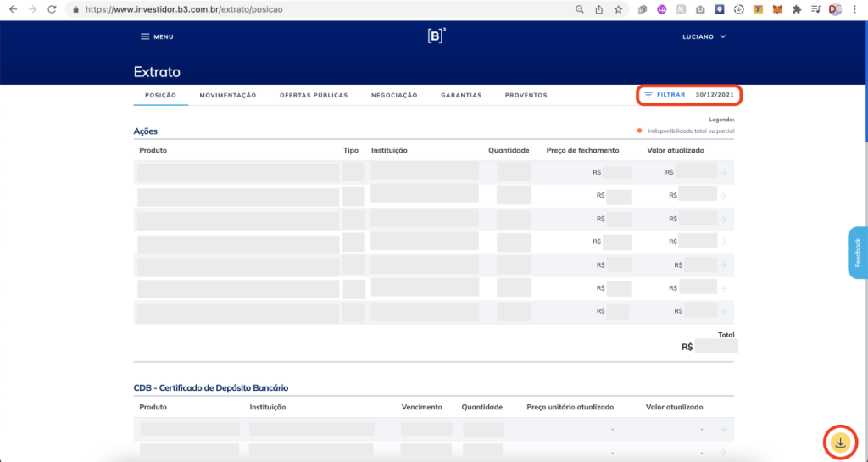The height and width of the screenshot is (462, 868).
Task: Click the lock site info icon
Action: 75,9
